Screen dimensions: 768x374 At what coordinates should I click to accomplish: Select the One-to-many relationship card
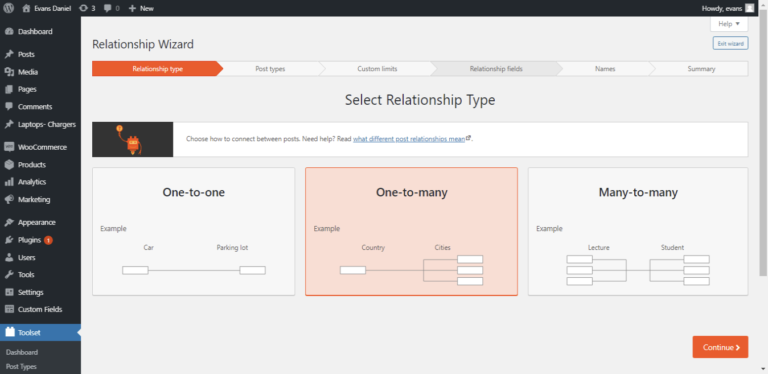pyautogui.click(x=411, y=232)
